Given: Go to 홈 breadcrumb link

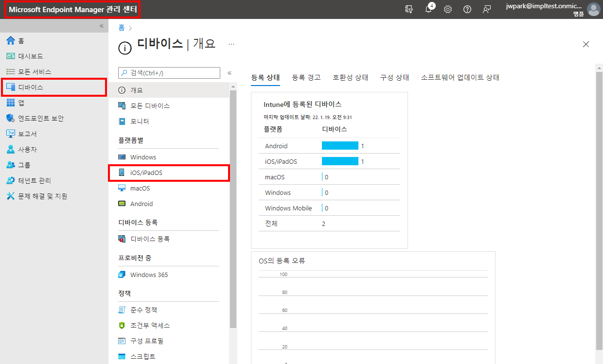Looking at the screenshot, I should click(x=122, y=28).
